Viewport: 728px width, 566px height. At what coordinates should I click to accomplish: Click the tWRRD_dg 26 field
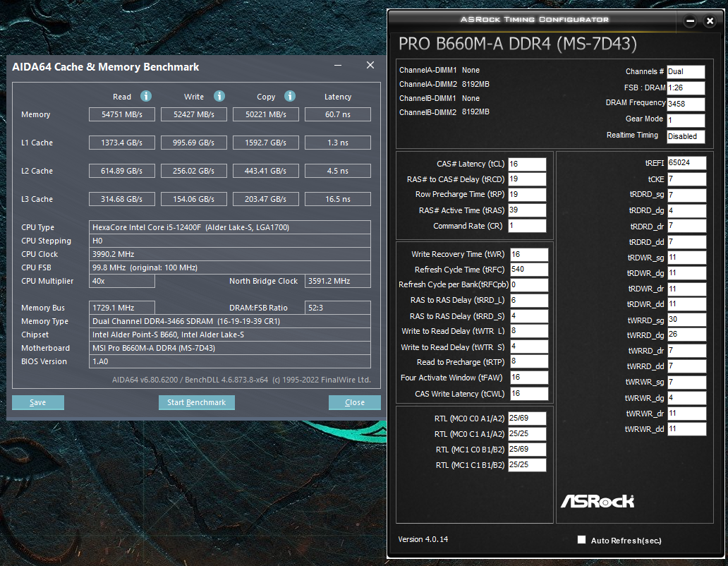click(687, 335)
